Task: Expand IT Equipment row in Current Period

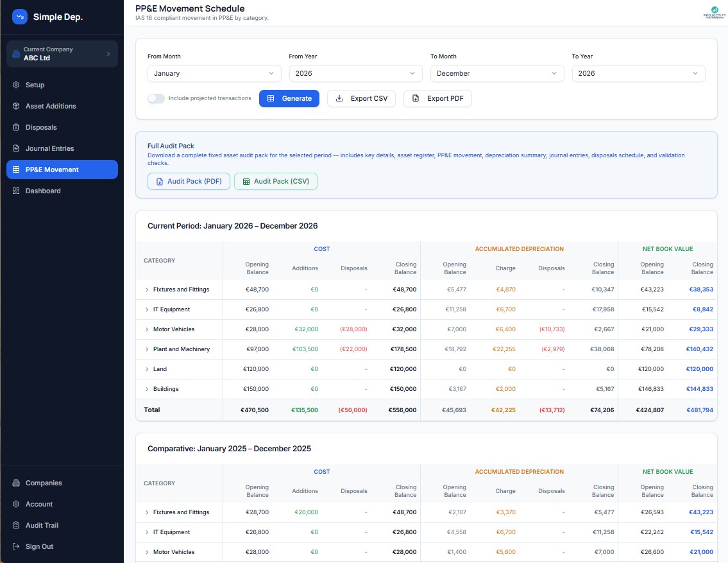Action: tap(147, 309)
